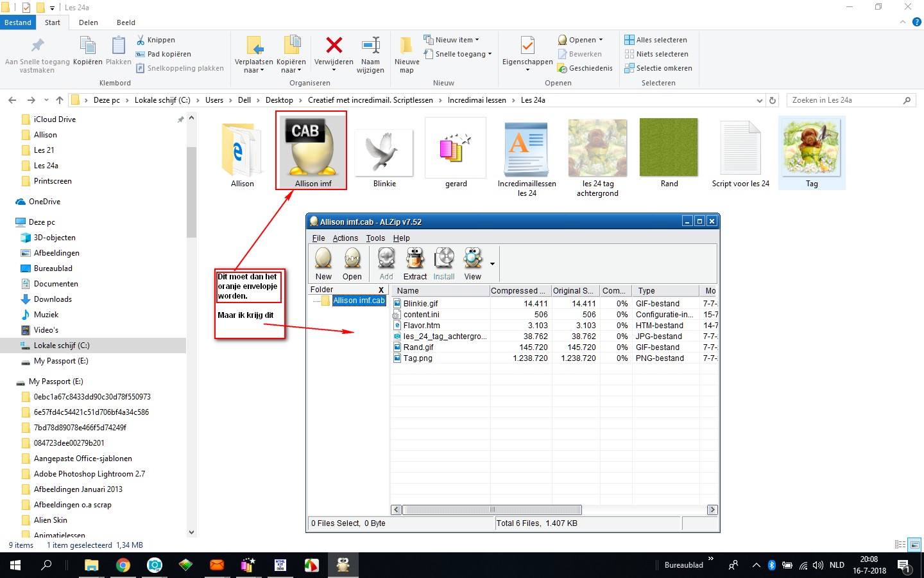924x578 pixels.
Task: Click the Eigenschappen icon in ribbon
Action: coord(527,45)
